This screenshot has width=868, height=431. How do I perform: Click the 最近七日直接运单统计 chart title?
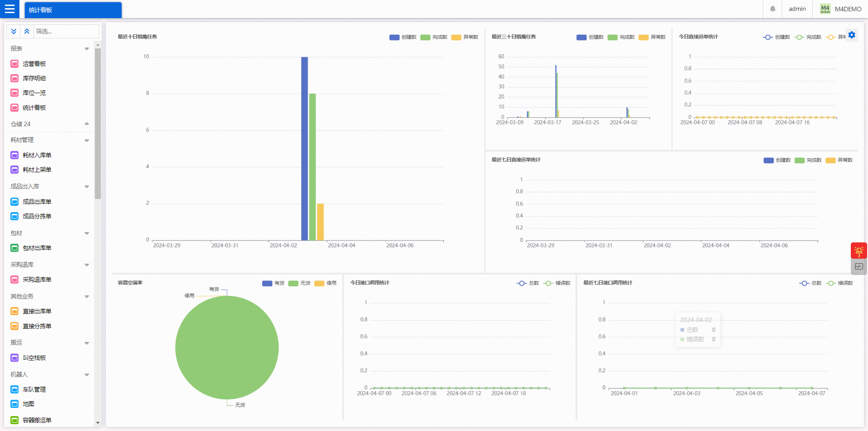[x=516, y=160]
